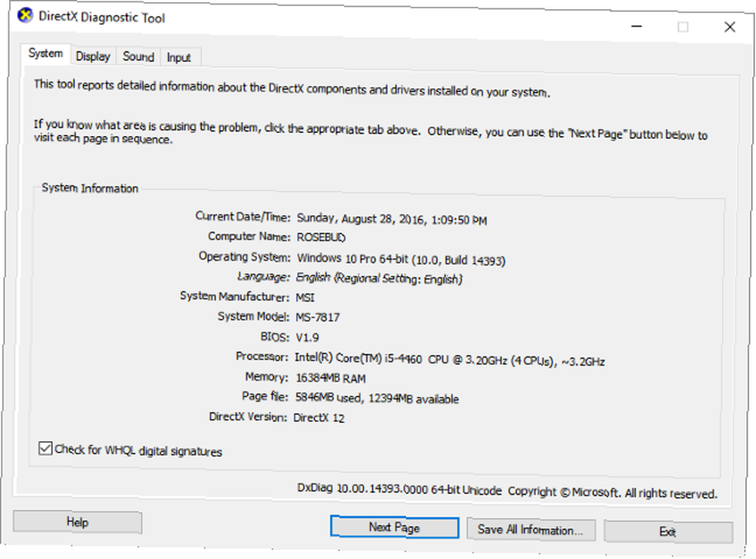Viewport: 756px width, 559px height.
Task: Go to Next Page
Action: [395, 527]
